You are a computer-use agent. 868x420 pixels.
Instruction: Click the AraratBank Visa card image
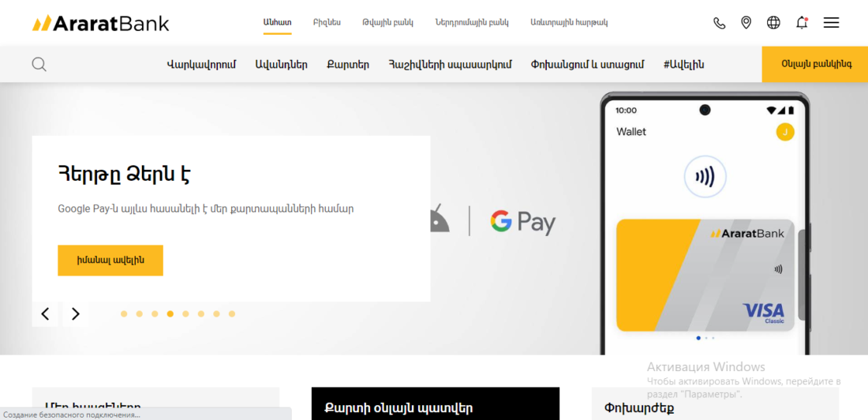click(705, 276)
